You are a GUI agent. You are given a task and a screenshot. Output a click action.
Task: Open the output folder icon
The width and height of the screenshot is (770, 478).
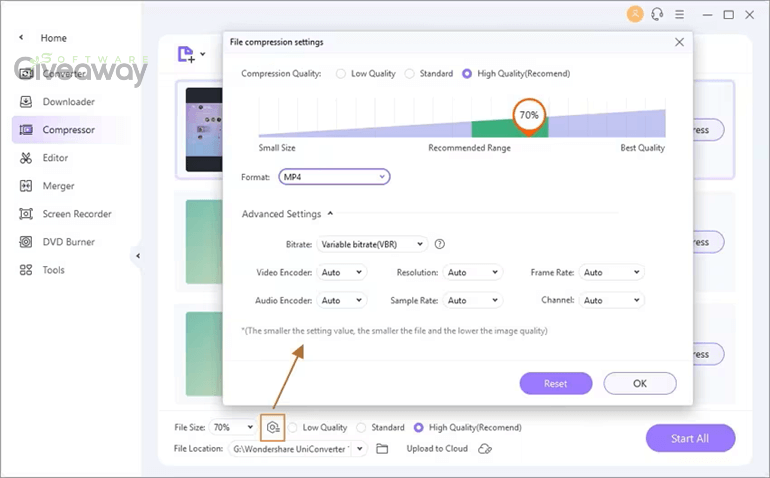click(382, 449)
